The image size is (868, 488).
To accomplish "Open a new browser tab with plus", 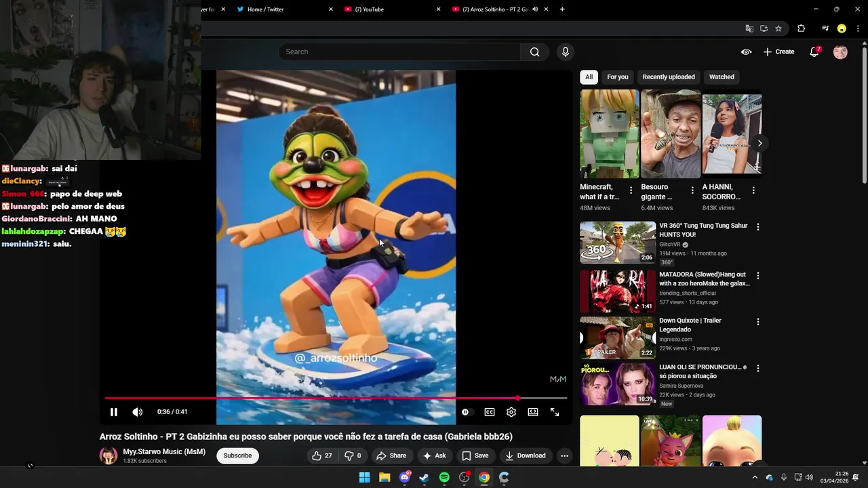I will click(562, 9).
